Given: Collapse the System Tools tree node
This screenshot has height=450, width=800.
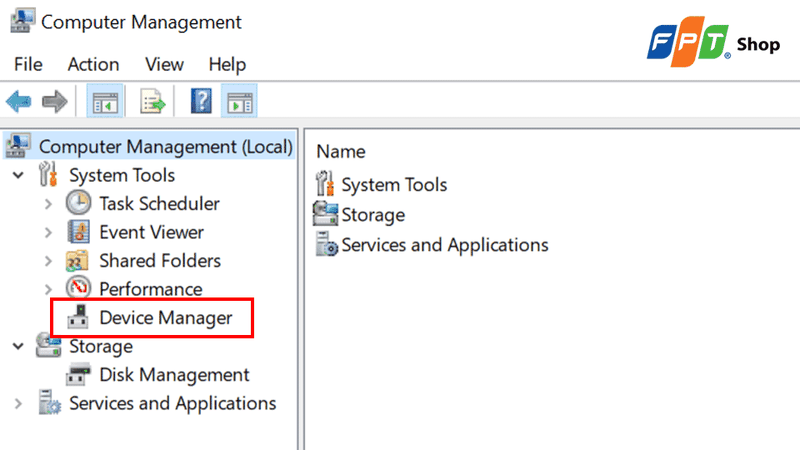Looking at the screenshot, I should coord(18,176).
